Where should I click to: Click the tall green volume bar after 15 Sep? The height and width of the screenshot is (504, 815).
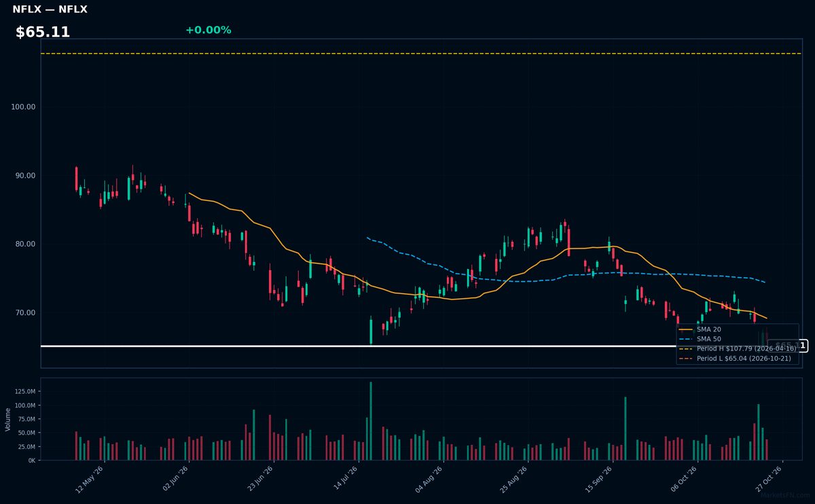click(626, 429)
